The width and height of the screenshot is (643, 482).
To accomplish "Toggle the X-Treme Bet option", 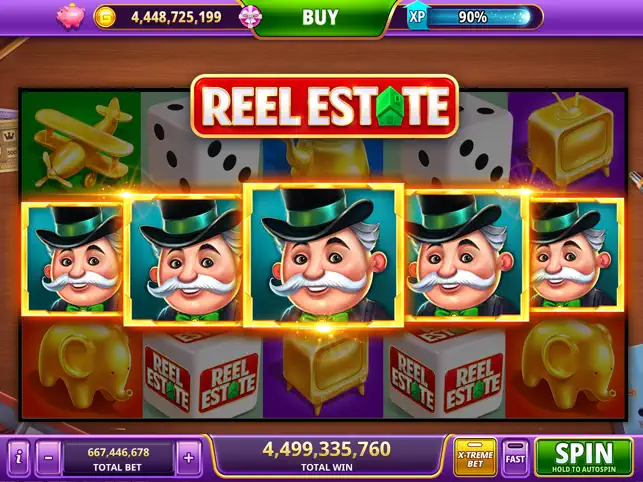I will click(475, 459).
